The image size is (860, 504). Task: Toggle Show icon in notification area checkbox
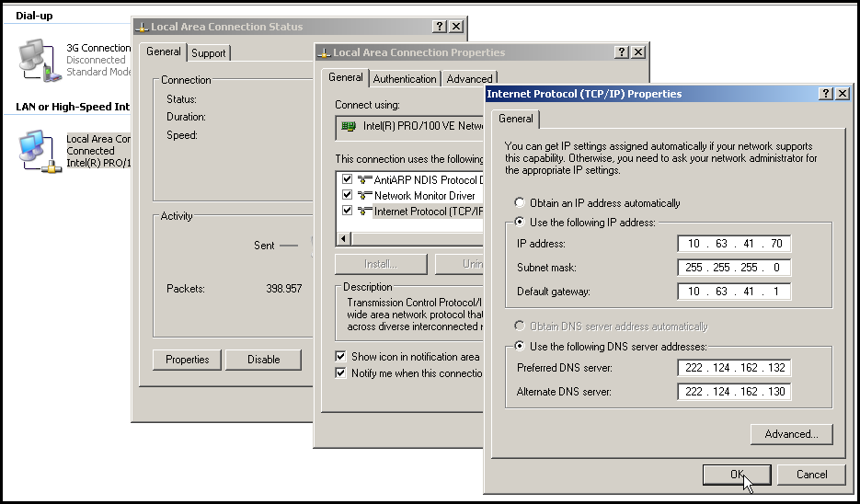click(340, 357)
